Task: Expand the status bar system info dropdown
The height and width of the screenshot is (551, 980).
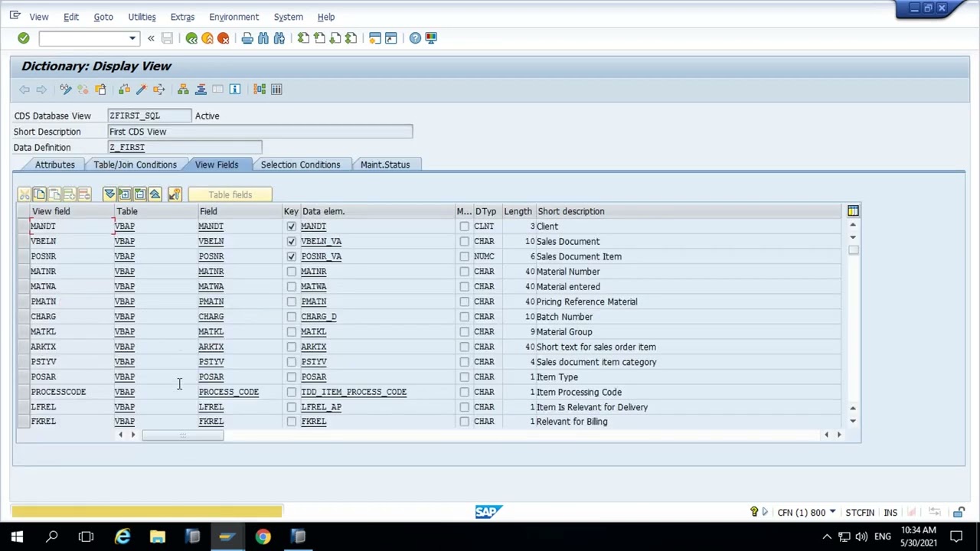Action: pos(832,513)
